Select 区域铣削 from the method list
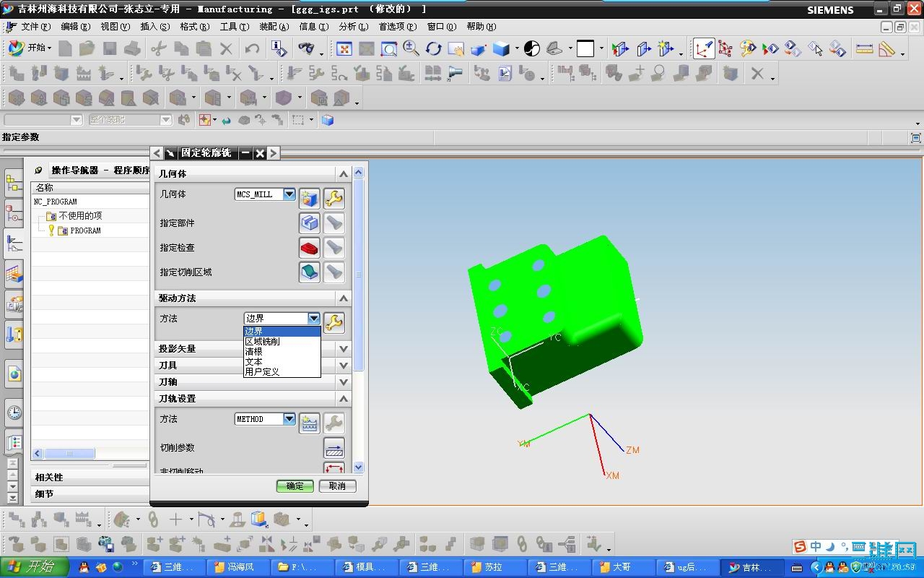 point(282,341)
